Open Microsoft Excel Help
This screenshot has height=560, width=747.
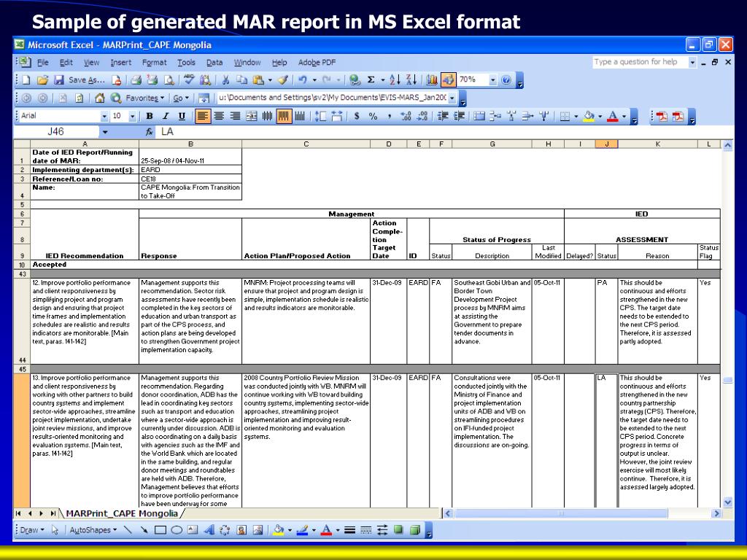[x=506, y=80]
